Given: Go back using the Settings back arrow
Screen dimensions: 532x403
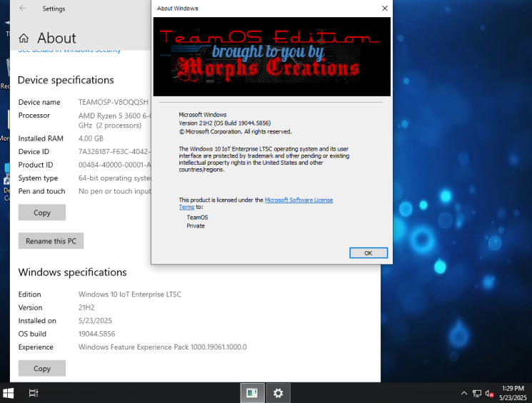Looking at the screenshot, I should [x=23, y=9].
